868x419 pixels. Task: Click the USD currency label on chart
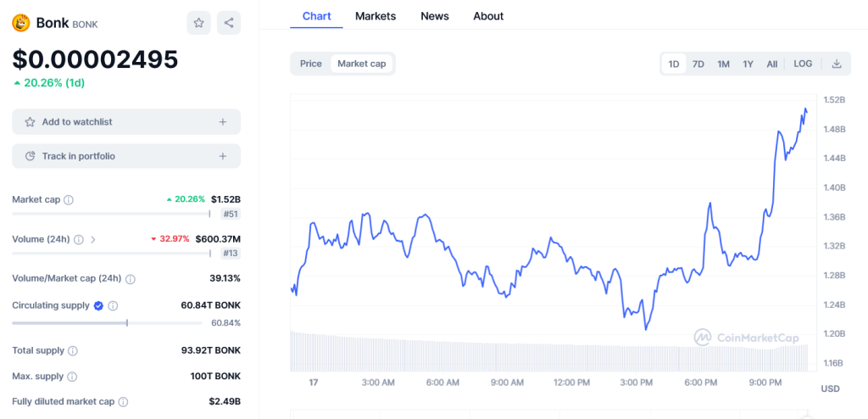[831, 389]
